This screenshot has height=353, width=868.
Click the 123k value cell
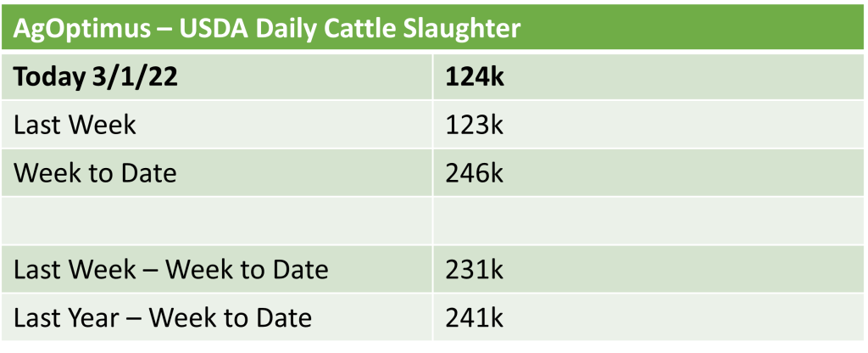click(474, 125)
